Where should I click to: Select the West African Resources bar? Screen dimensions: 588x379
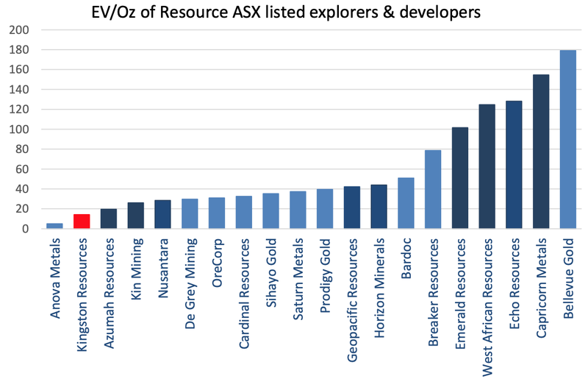(x=487, y=166)
